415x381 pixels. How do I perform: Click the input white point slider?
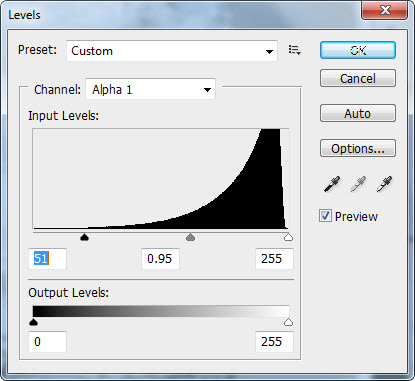point(288,237)
